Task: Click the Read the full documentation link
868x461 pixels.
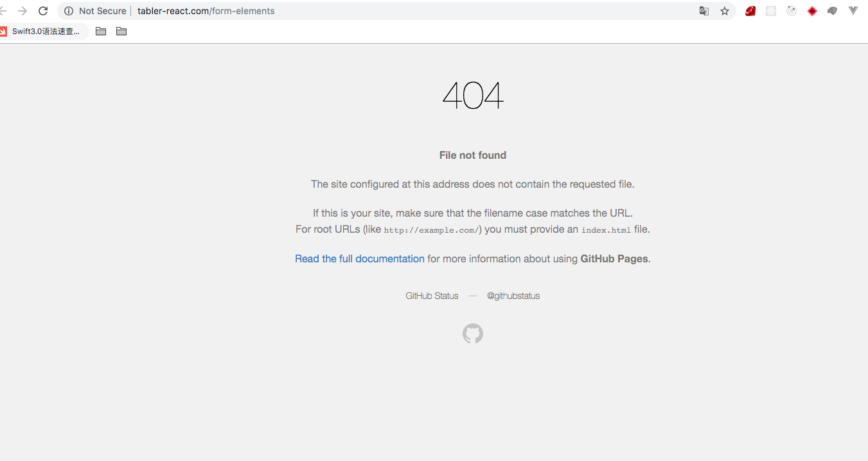Action: (359, 258)
